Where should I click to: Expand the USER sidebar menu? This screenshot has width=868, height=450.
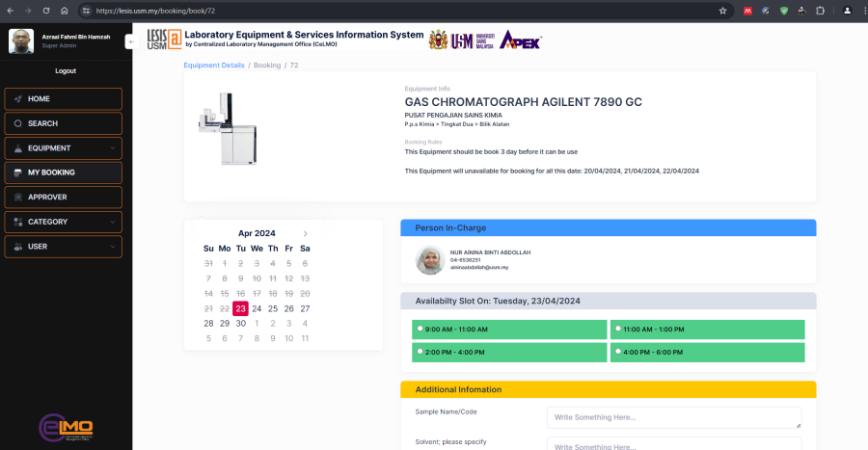(63, 247)
